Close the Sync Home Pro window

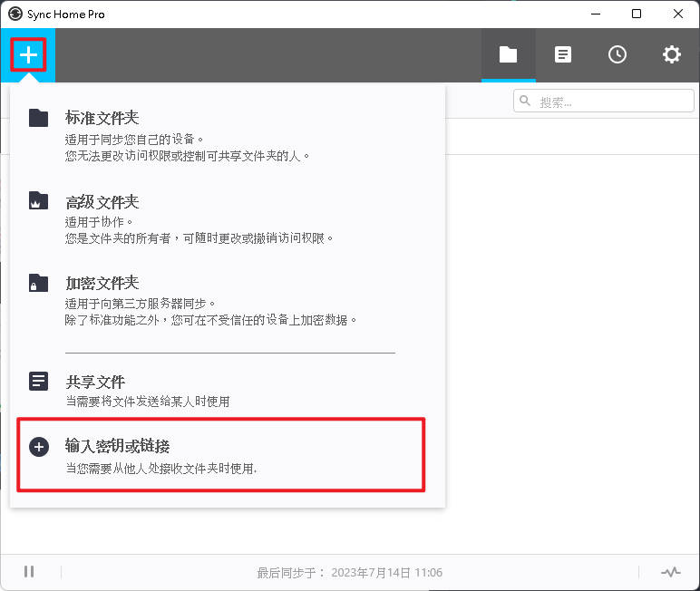coord(677,14)
